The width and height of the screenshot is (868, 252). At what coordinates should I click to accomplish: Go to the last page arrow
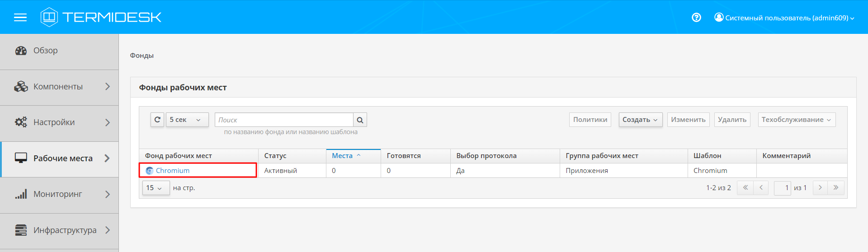point(835,188)
